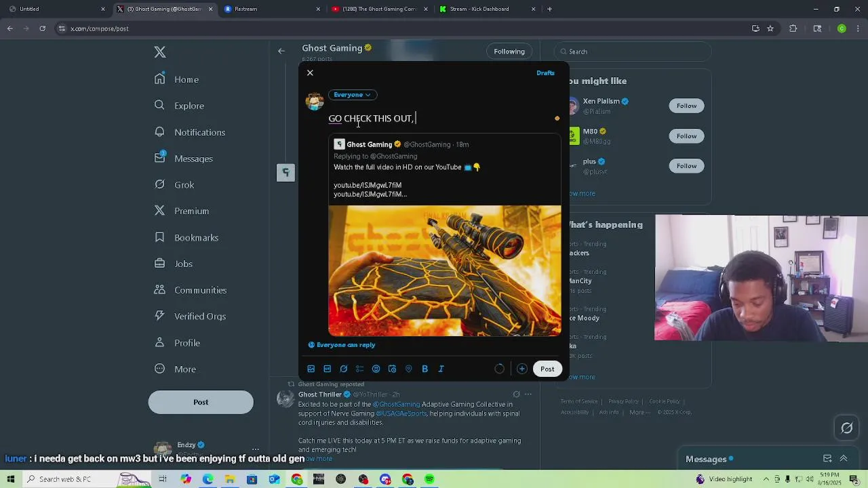Reload the page

pyautogui.click(x=42, y=28)
